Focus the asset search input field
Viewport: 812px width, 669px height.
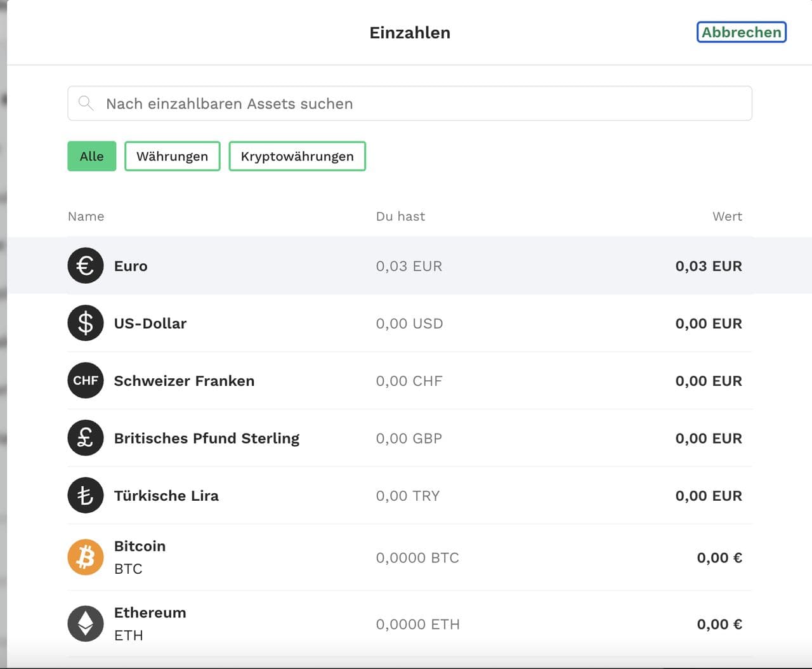[x=419, y=103]
